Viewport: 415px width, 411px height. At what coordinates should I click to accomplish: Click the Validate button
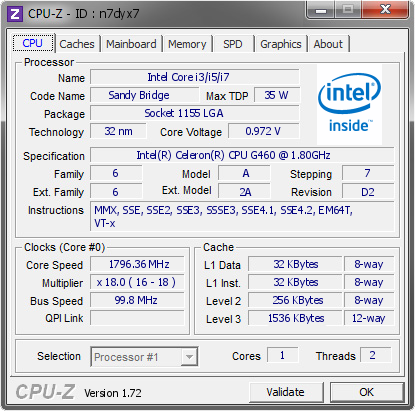point(286,392)
